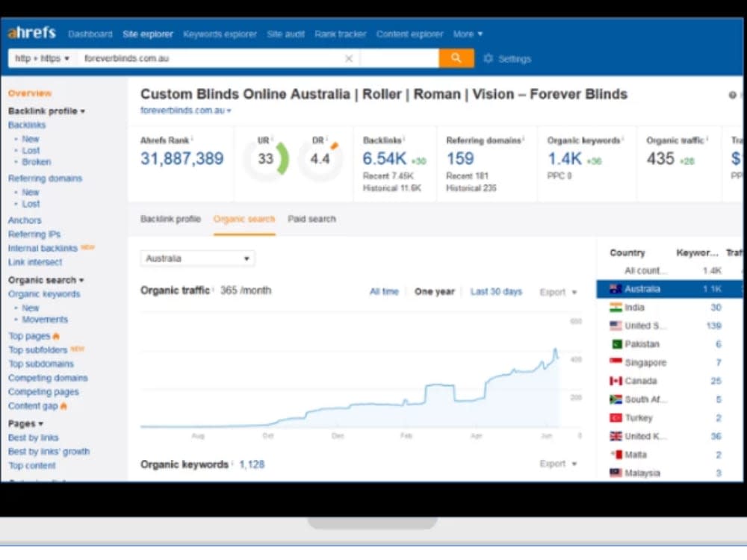Open Backlinks in the sidebar
The image size is (747, 560).
click(x=27, y=125)
